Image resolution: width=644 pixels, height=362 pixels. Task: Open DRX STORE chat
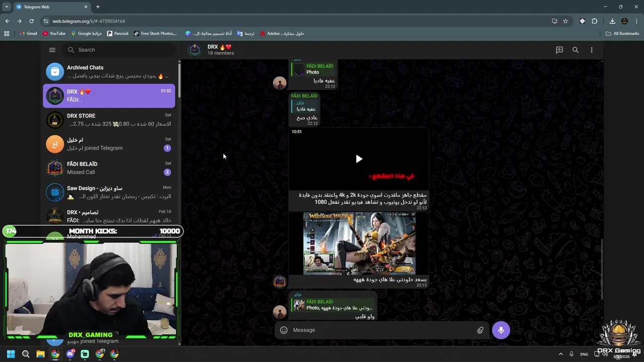tap(109, 120)
